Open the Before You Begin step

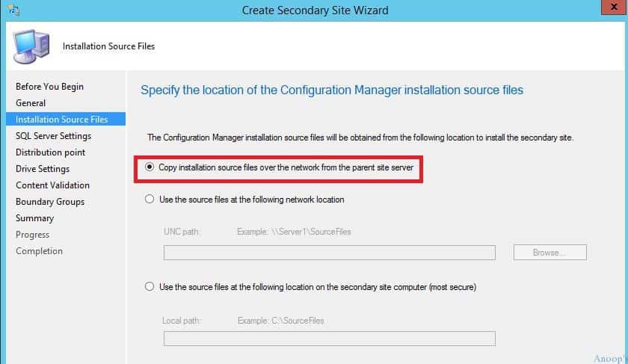[x=49, y=87]
